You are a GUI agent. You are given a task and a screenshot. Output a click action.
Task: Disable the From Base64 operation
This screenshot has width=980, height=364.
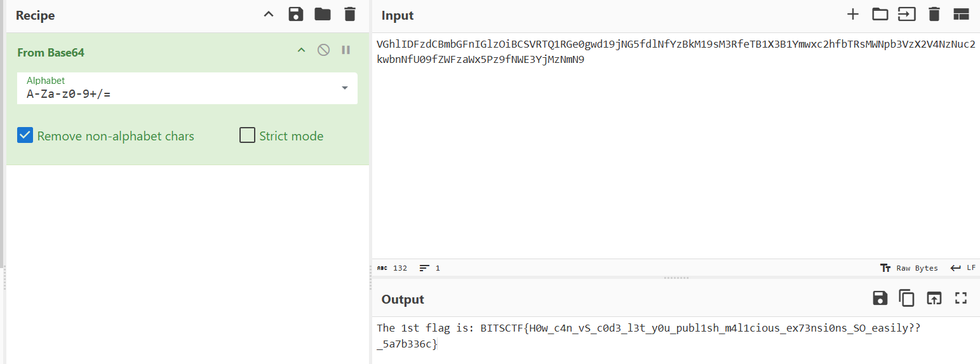pyautogui.click(x=324, y=50)
